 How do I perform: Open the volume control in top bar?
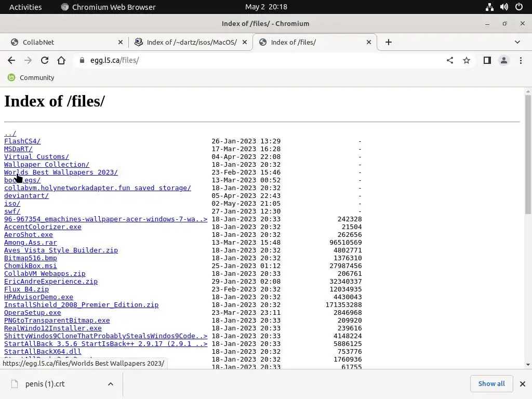click(504, 7)
